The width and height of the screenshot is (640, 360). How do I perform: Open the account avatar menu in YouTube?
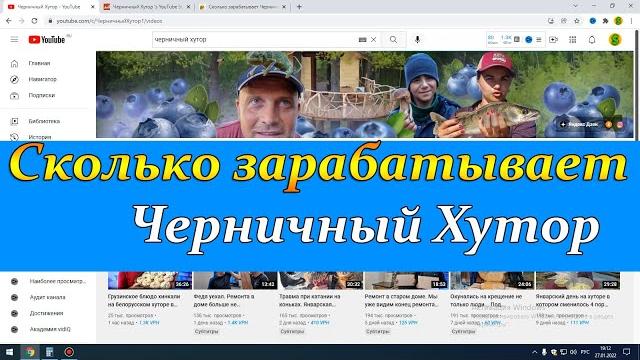(x=615, y=40)
